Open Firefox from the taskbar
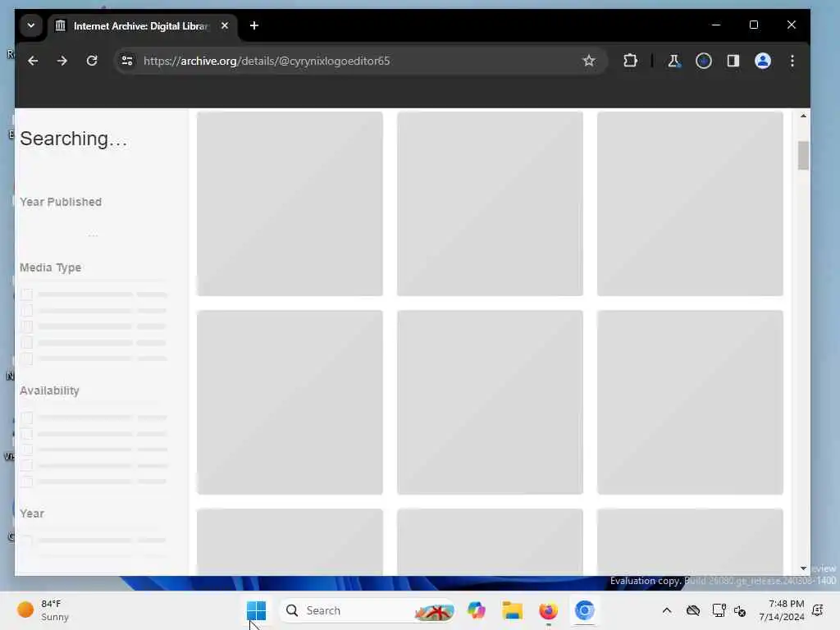This screenshot has width=840, height=630. (548, 610)
